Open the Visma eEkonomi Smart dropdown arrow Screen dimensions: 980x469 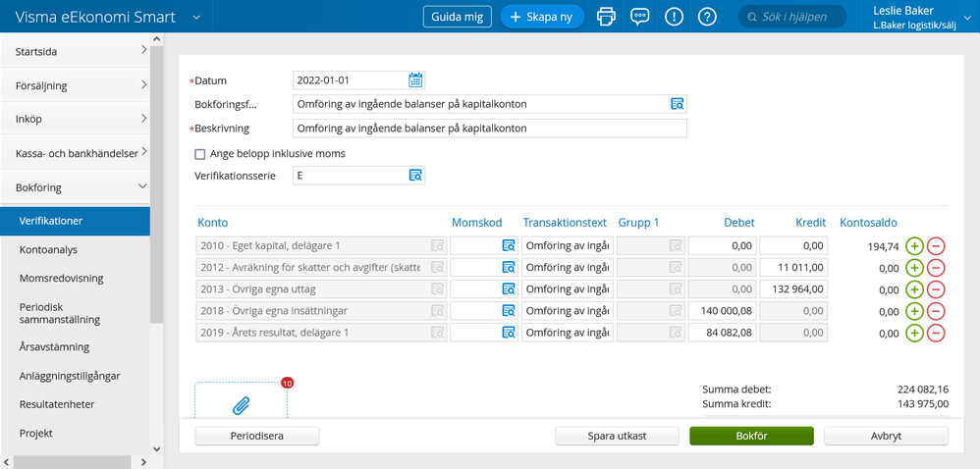click(x=196, y=17)
